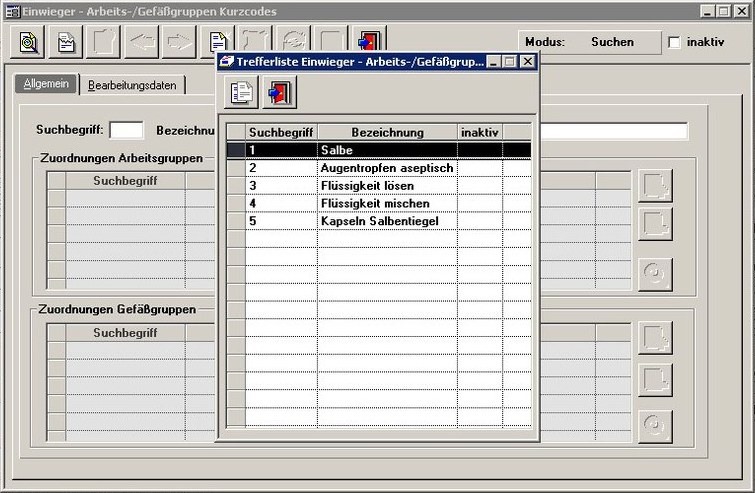Image resolution: width=755 pixels, height=493 pixels.
Task: Click the search magnifier toolbar icon
Action: [x=28, y=42]
